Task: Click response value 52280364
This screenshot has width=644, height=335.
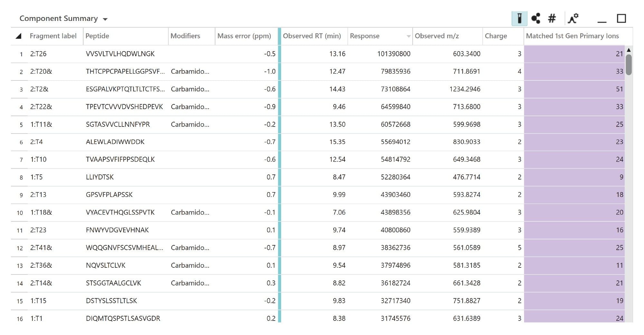Action: coord(396,177)
